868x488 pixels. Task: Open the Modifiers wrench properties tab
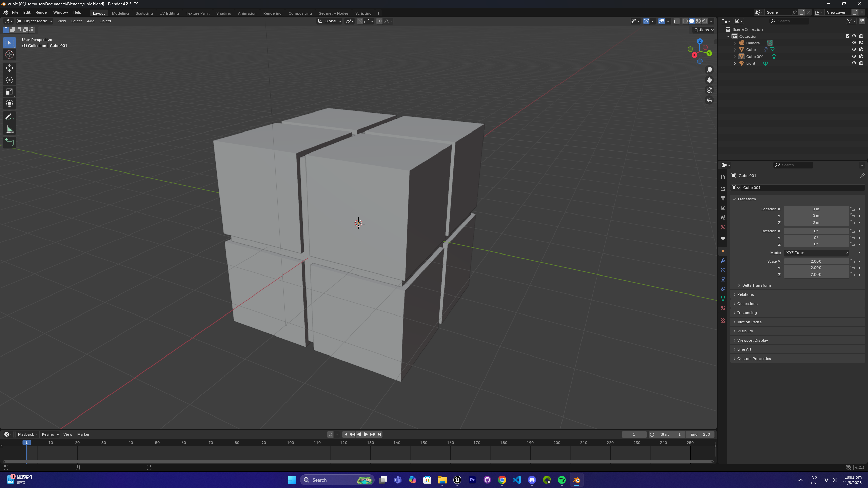(723, 261)
